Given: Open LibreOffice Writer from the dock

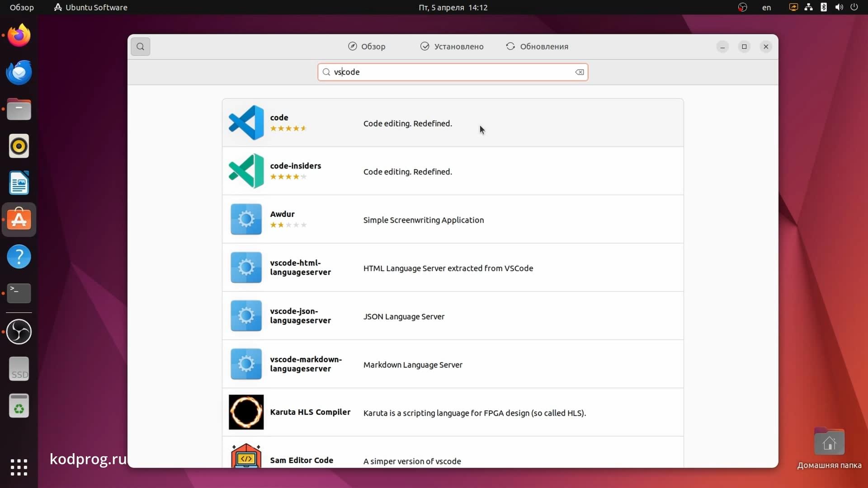Looking at the screenshot, I should tap(19, 183).
